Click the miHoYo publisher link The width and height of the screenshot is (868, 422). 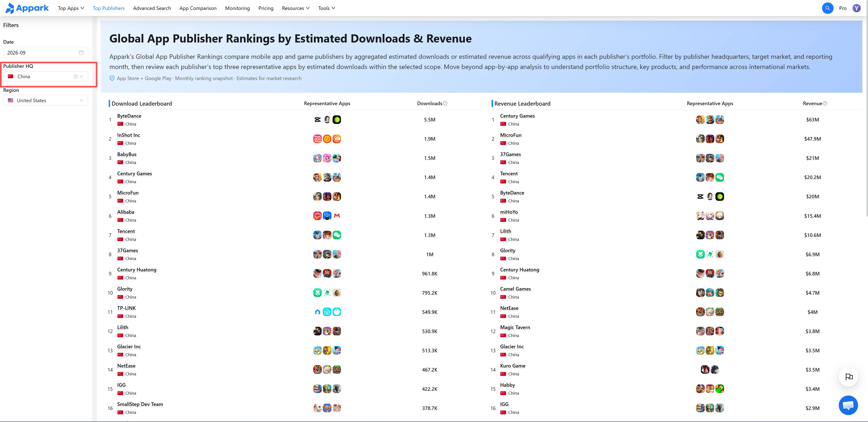[509, 212]
